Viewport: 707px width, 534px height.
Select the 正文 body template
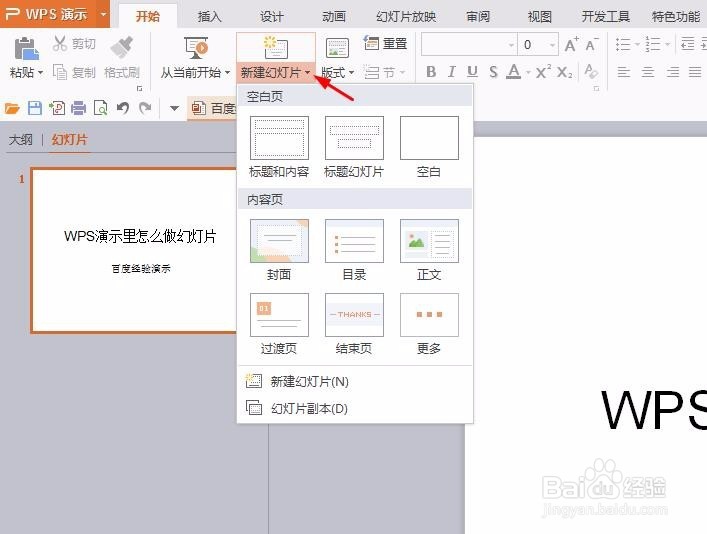point(429,241)
